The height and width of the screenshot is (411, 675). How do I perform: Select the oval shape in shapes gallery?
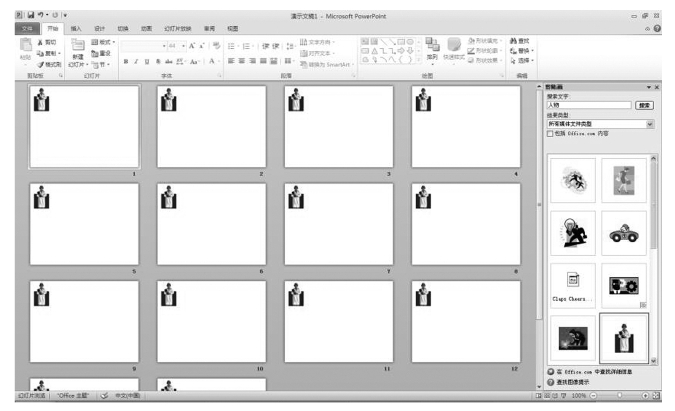click(x=410, y=42)
